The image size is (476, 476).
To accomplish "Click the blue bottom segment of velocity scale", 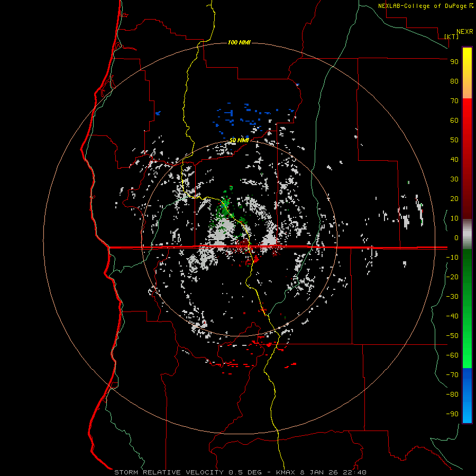I will click(467, 395).
